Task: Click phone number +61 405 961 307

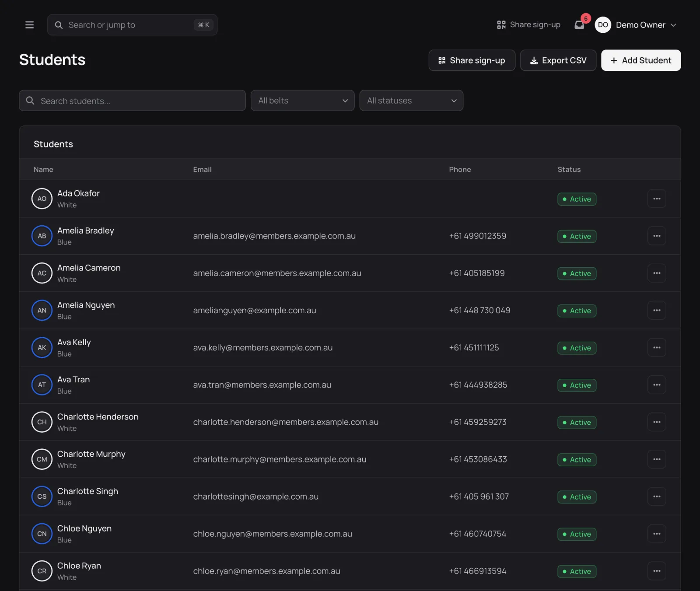Action: (x=479, y=497)
